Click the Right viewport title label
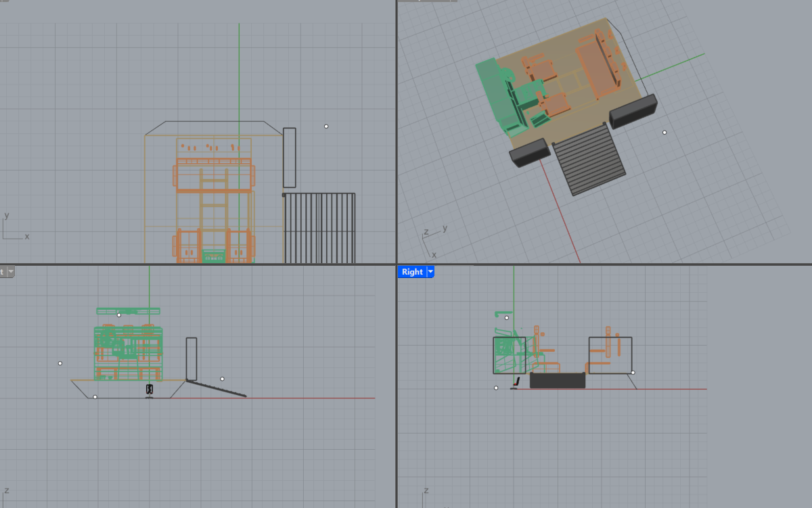The height and width of the screenshot is (508, 812). click(x=412, y=272)
